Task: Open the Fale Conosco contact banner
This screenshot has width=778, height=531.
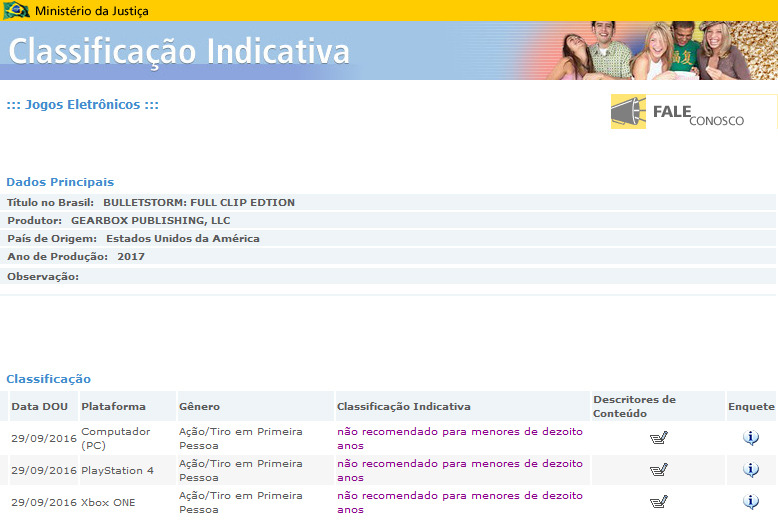Action: [x=694, y=112]
